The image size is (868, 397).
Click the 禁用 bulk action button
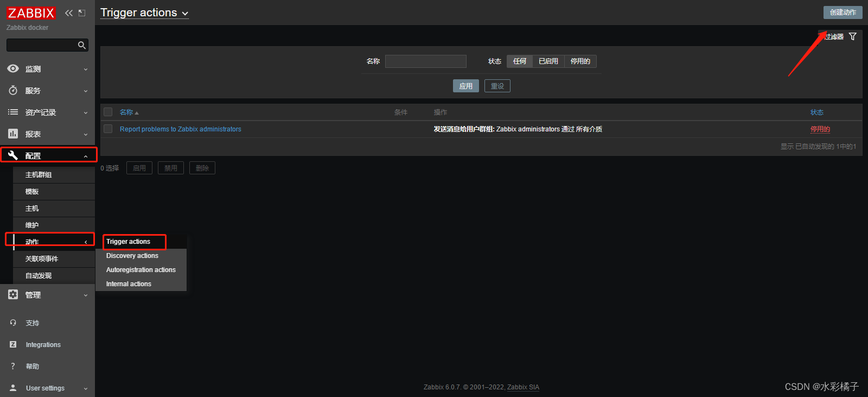click(171, 168)
